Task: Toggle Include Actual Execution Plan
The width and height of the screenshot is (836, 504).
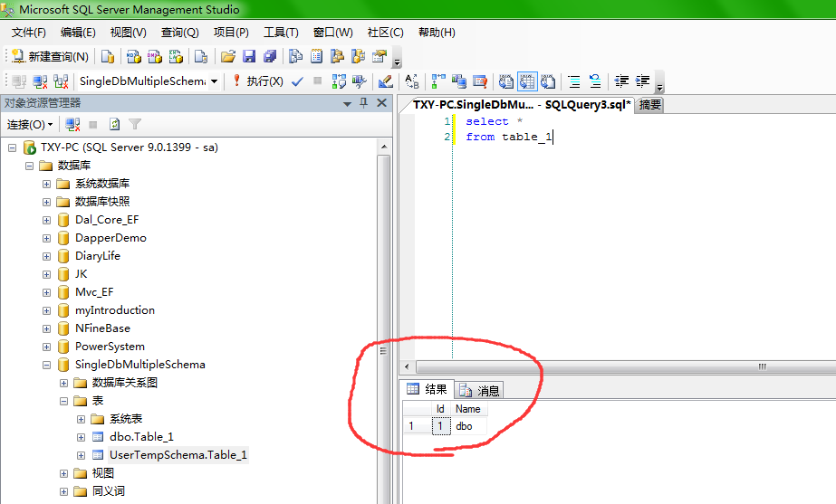Action: [438, 81]
